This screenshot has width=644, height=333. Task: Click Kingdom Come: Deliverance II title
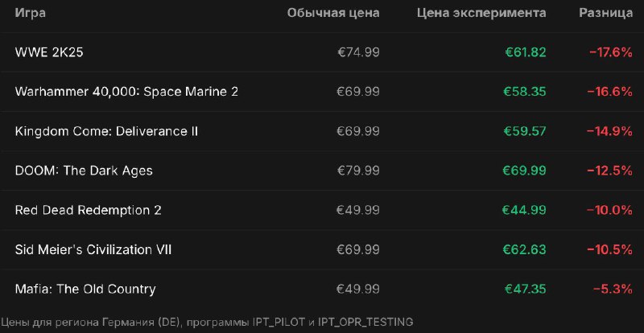[106, 131]
